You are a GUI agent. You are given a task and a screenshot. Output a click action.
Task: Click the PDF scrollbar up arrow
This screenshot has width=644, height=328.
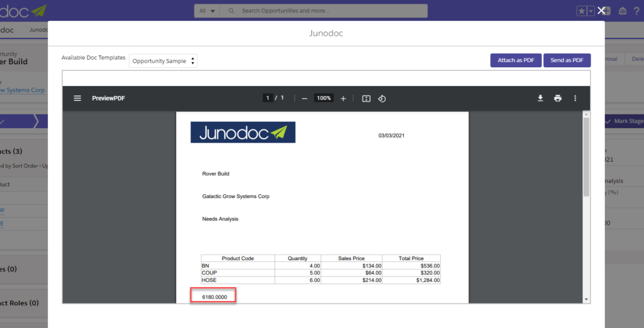[x=586, y=114]
